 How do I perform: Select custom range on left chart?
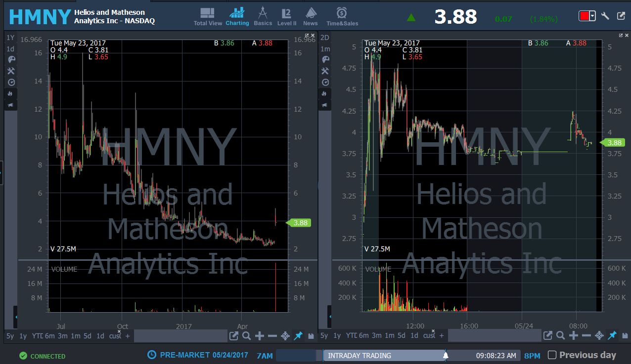(115, 336)
